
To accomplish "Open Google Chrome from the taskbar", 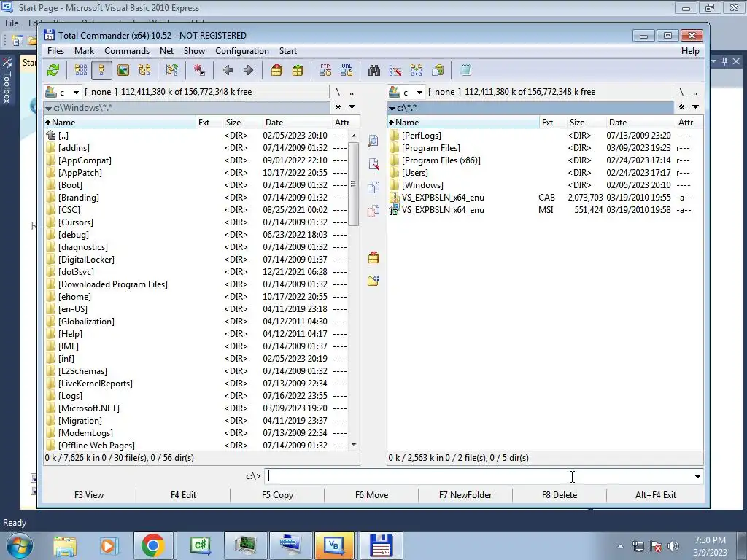I will [x=153, y=545].
